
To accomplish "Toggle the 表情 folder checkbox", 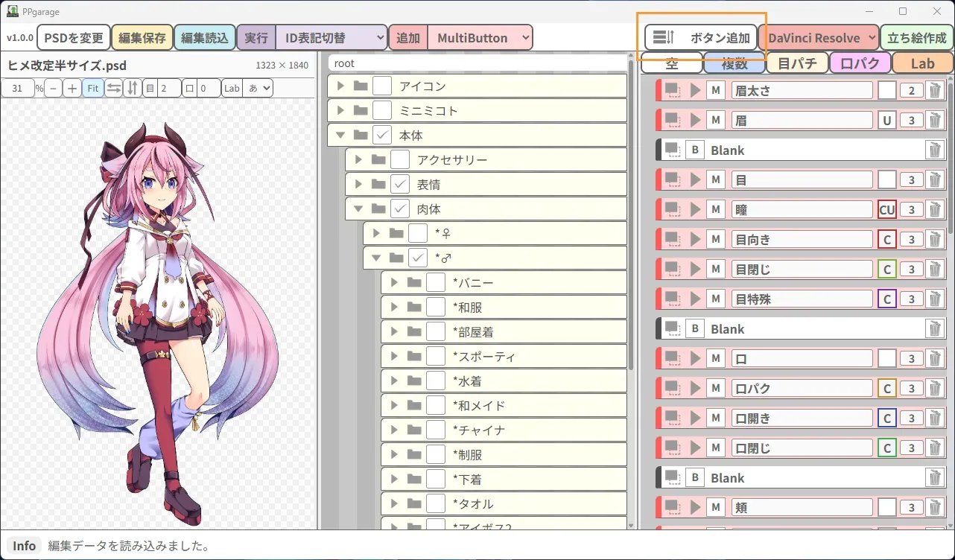I will 400,184.
